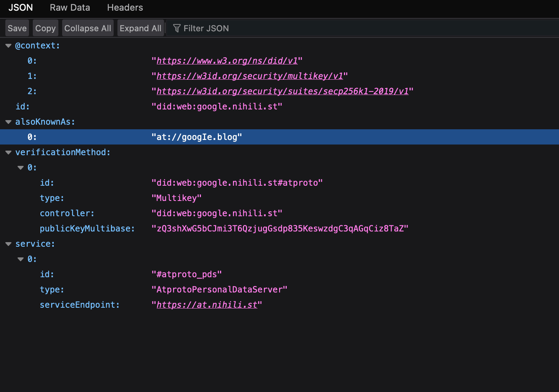Viewport: 559px width, 392px height.
Task: Collapse the alsoKnownAs section arrow
Action: coord(8,122)
